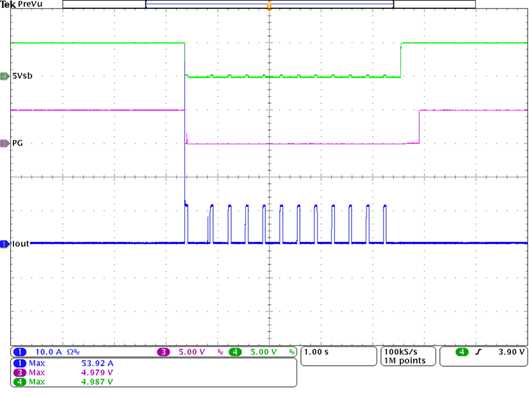Click the Tek PreVu status label
The width and height of the screenshot is (529, 397).
click(21, 4)
